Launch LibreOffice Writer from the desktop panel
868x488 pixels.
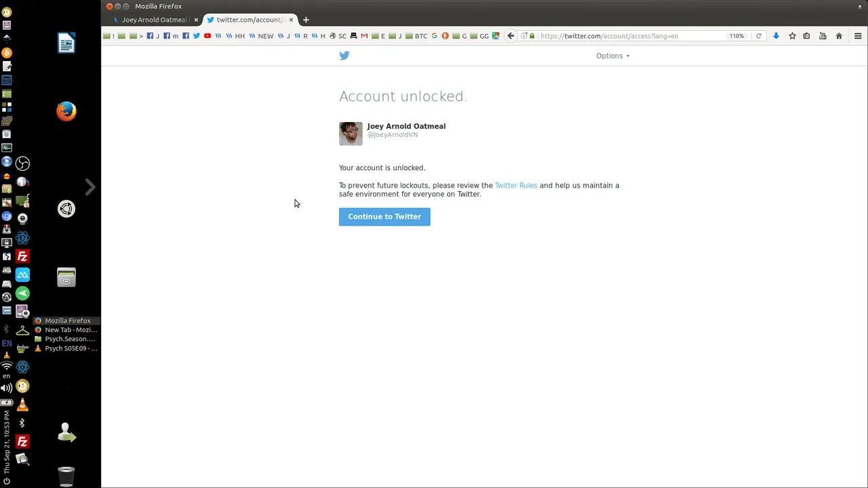tap(66, 43)
